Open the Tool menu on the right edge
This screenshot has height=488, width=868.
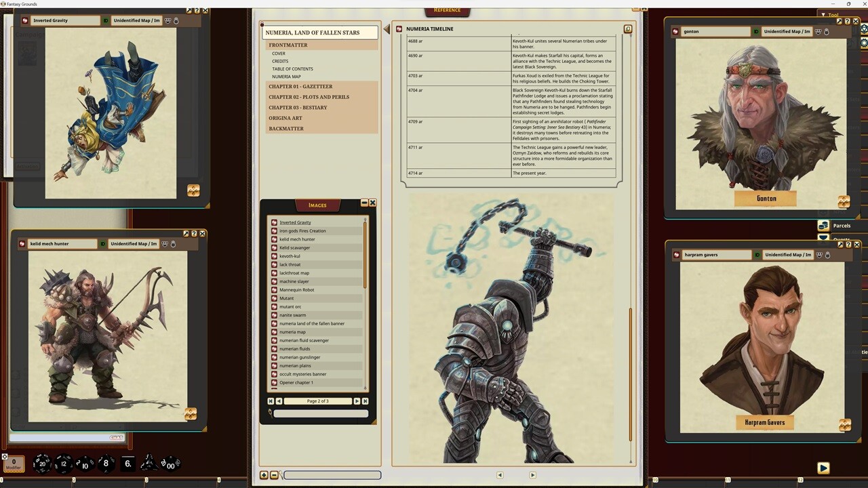pyautogui.click(x=833, y=15)
